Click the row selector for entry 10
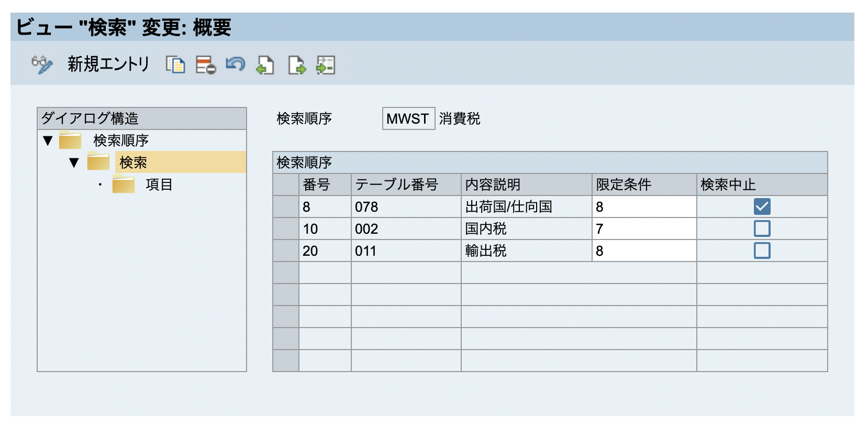The image size is (868, 435). coord(286,229)
